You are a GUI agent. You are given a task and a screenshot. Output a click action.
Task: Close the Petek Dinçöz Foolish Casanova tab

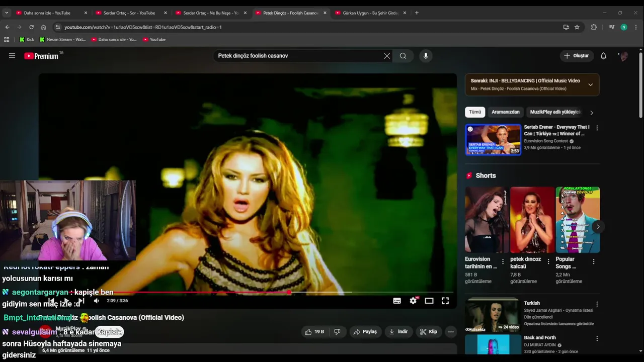click(x=325, y=13)
